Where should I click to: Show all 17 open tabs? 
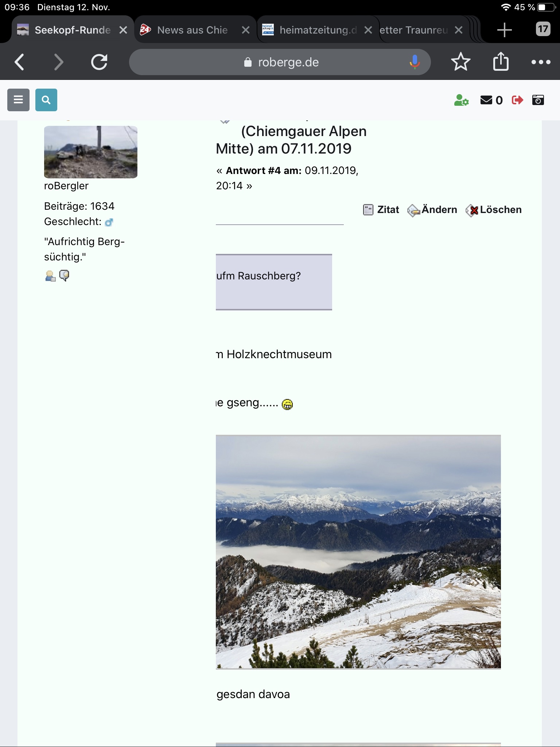(x=543, y=29)
